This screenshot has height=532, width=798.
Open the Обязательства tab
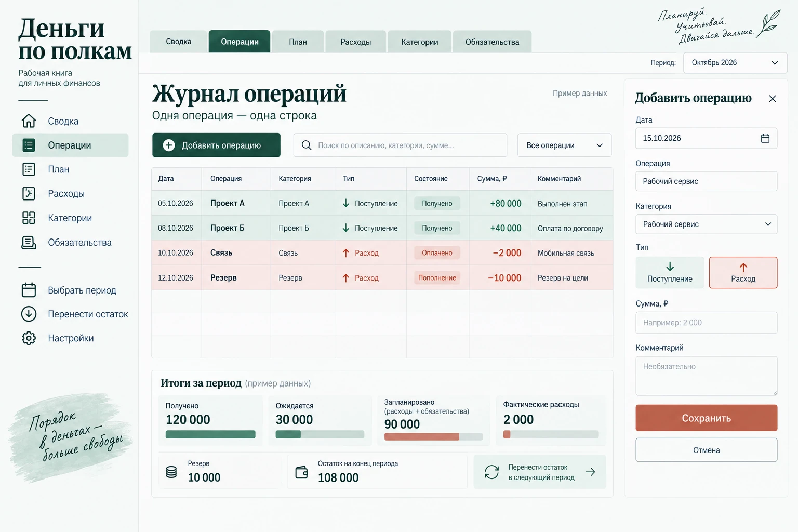[x=492, y=42]
